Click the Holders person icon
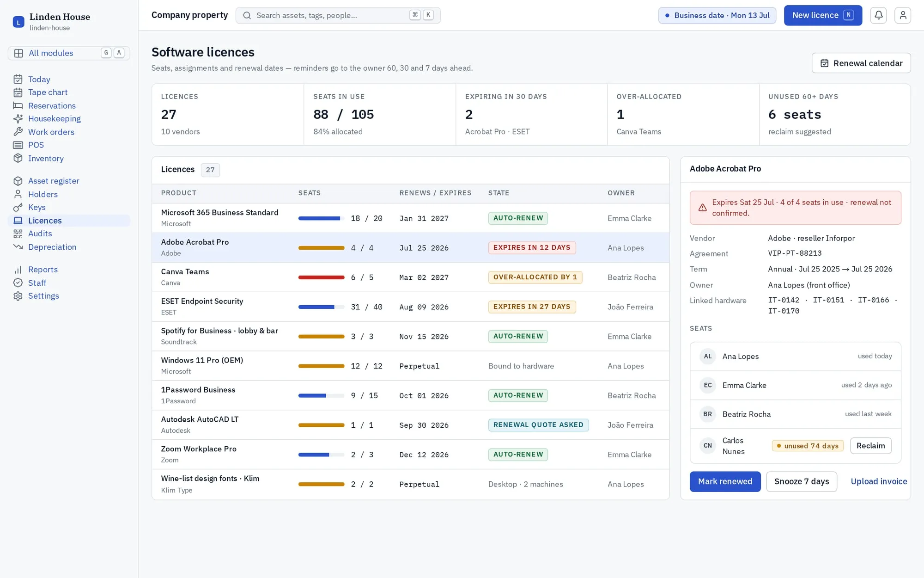Screen dimensions: 924x578 coord(18,194)
